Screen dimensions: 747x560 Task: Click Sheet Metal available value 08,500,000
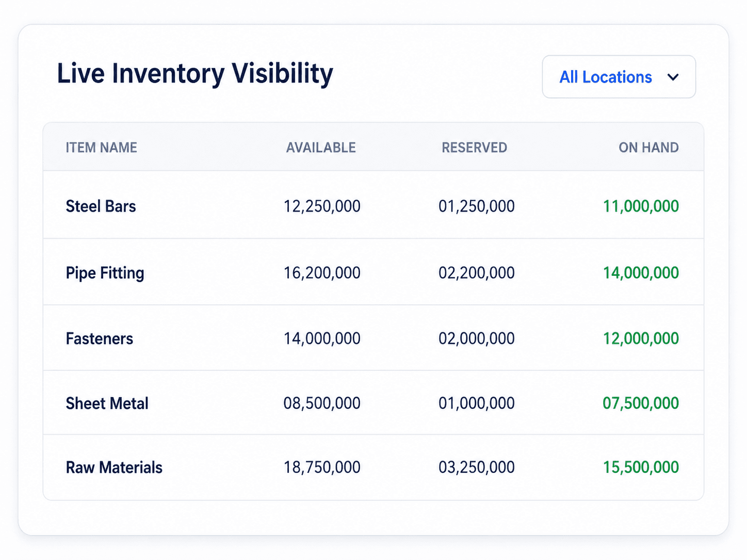pos(322,403)
